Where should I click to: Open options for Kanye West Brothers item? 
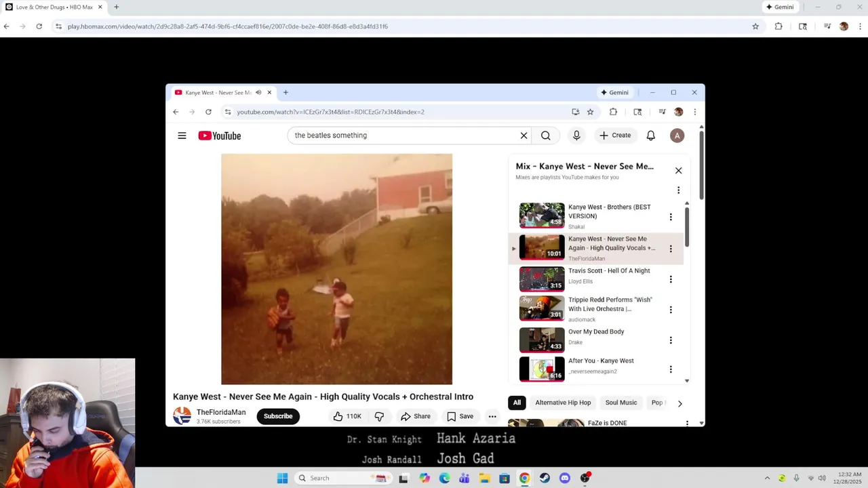click(x=671, y=217)
